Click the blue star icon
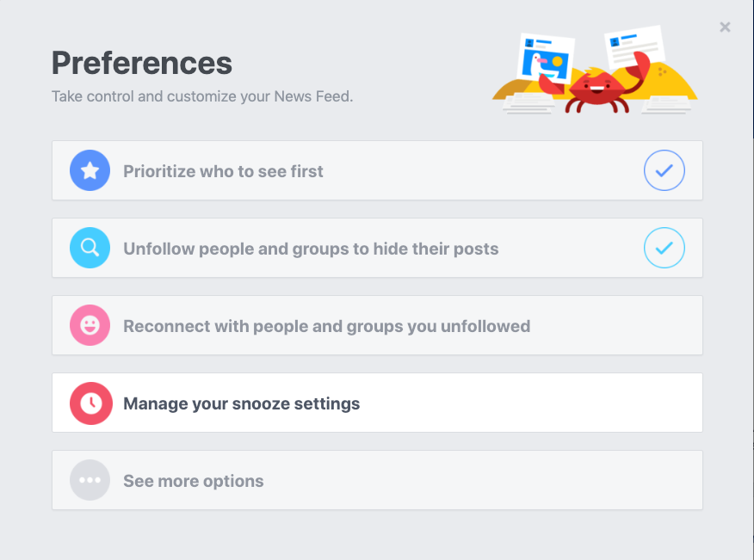The width and height of the screenshot is (754, 560). tap(90, 170)
